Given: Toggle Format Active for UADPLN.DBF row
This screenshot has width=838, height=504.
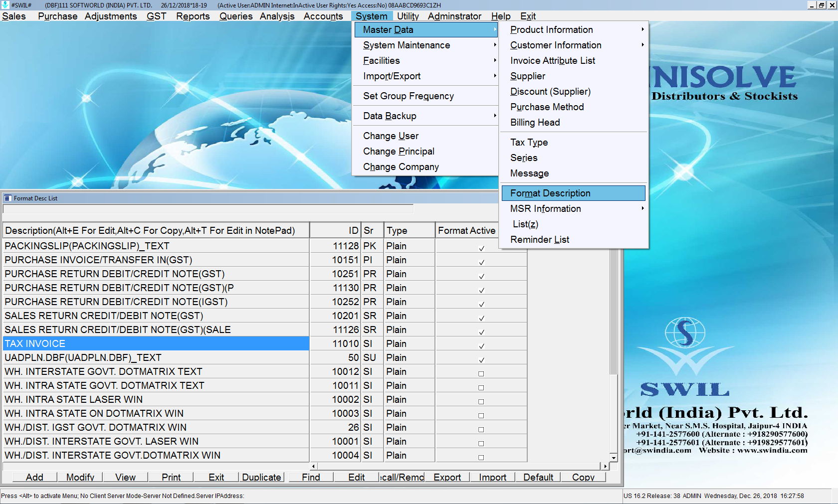Looking at the screenshot, I should pos(481,359).
